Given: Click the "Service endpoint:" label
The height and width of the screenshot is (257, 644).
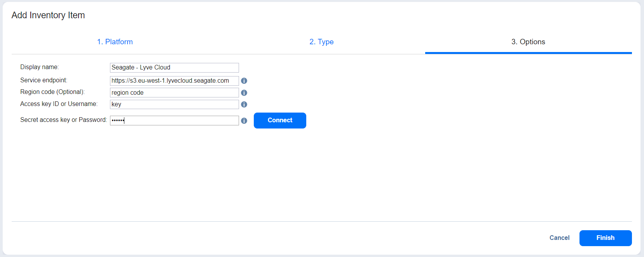Looking at the screenshot, I should [x=44, y=80].
